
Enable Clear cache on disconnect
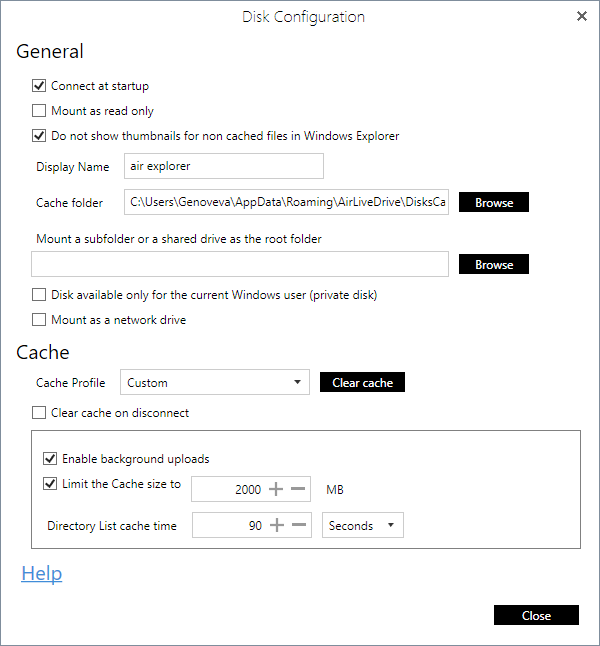[39, 412]
